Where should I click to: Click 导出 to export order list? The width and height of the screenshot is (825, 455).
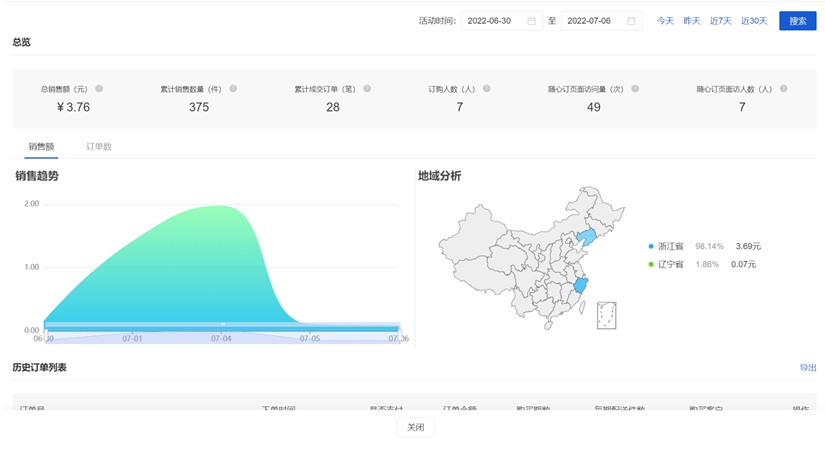click(x=808, y=368)
